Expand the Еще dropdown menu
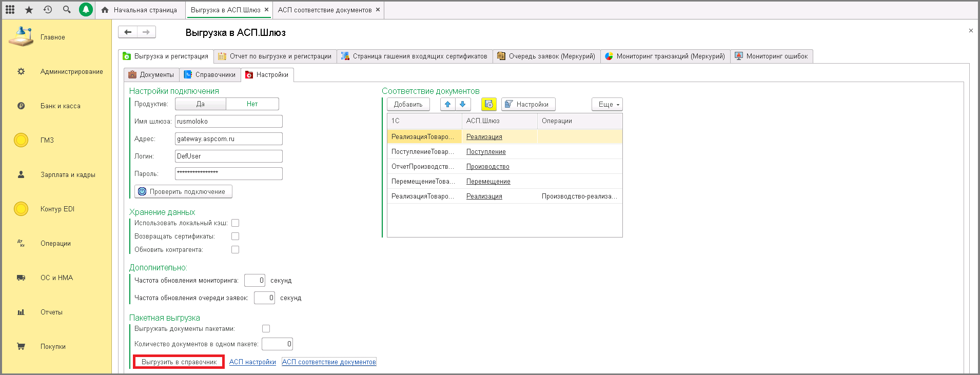Screen dimensions: 980x375 pyautogui.click(x=607, y=105)
